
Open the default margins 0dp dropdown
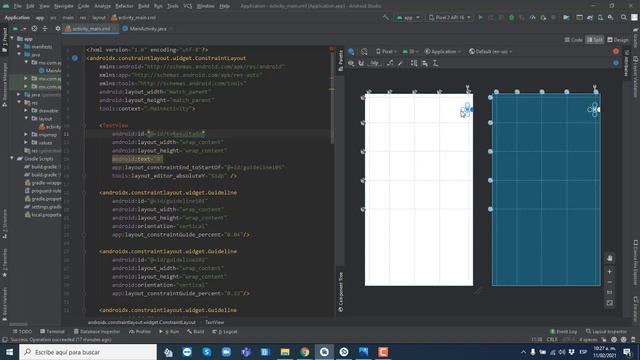(374, 63)
